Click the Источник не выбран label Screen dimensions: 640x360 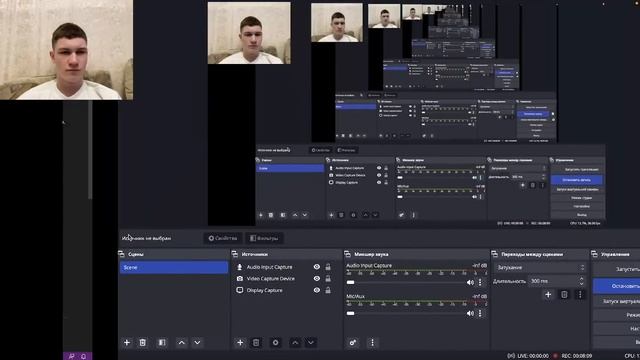point(147,238)
